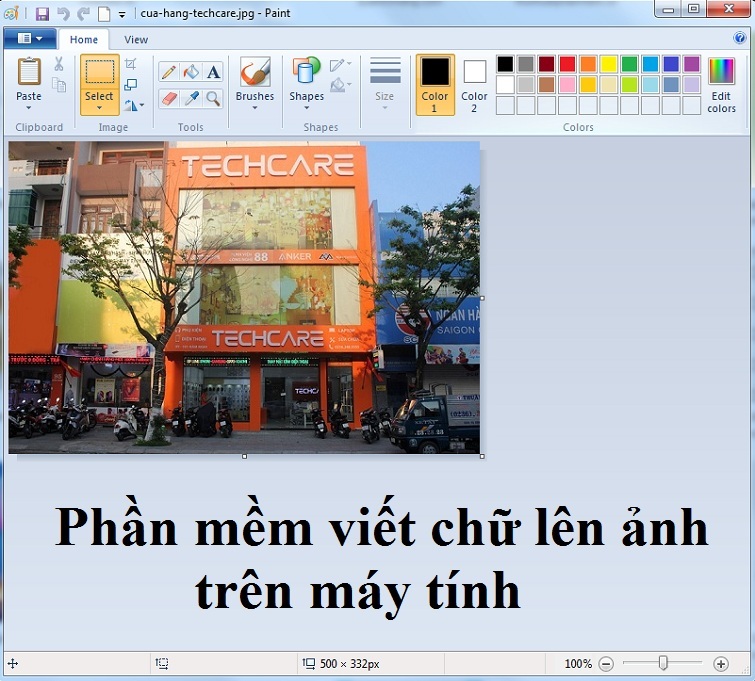Expand the Brushes dropdown arrow

pyautogui.click(x=255, y=108)
